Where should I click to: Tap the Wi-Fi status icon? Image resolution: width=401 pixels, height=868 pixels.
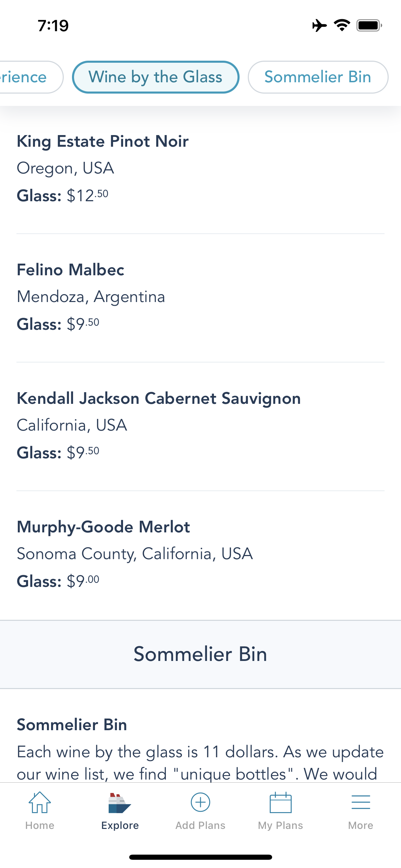(342, 25)
